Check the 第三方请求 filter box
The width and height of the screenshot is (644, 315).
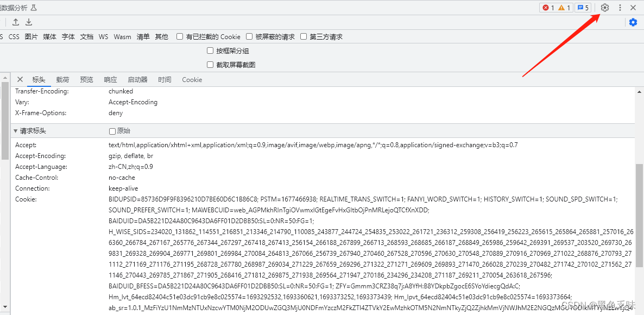pos(304,36)
